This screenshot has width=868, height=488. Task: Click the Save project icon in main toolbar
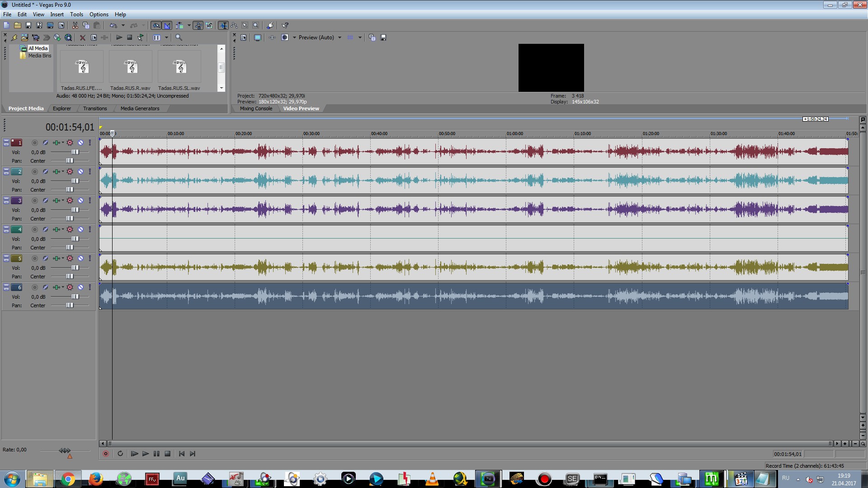[x=28, y=25]
